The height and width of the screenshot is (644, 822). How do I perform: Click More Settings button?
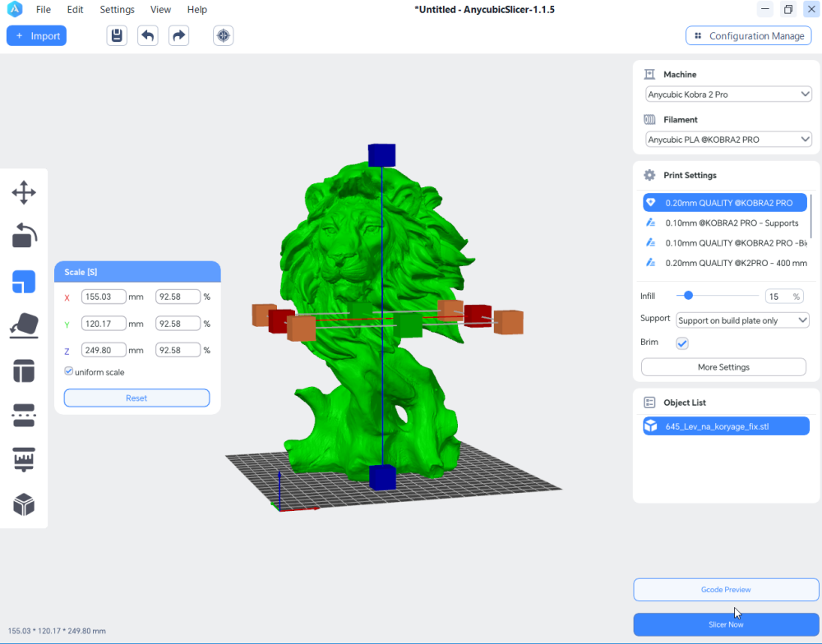(723, 367)
